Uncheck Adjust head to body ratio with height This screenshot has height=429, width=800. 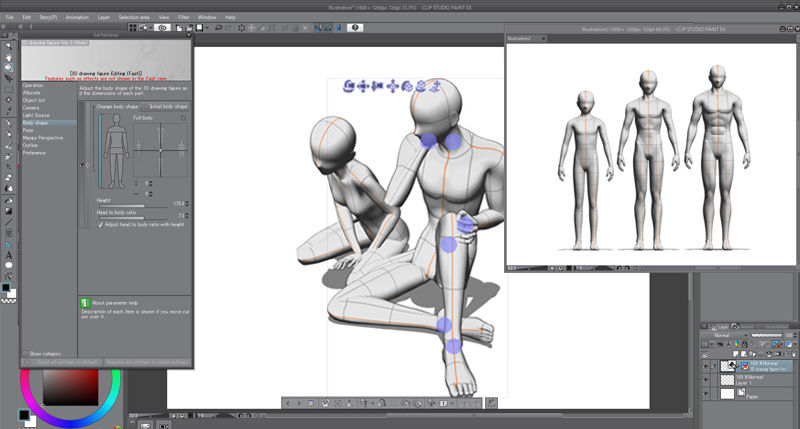click(99, 225)
